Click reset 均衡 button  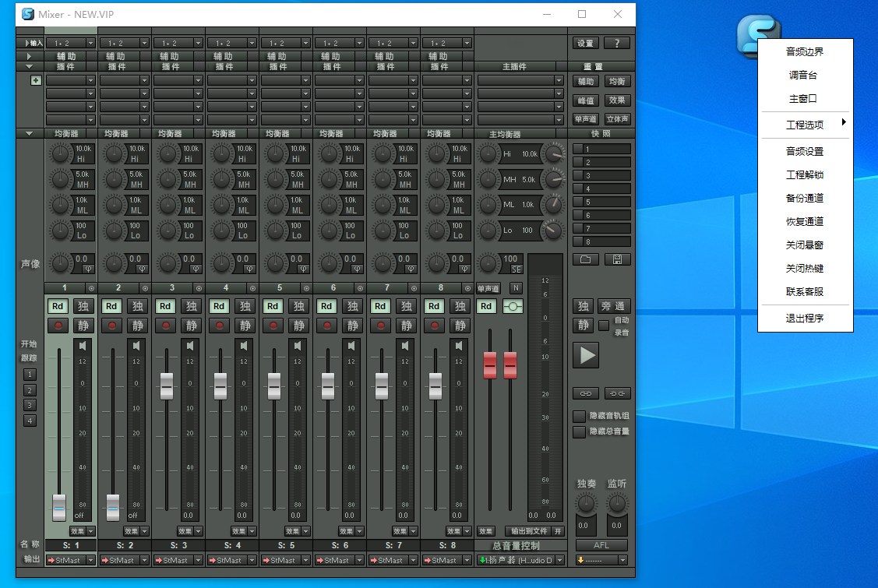tap(617, 82)
